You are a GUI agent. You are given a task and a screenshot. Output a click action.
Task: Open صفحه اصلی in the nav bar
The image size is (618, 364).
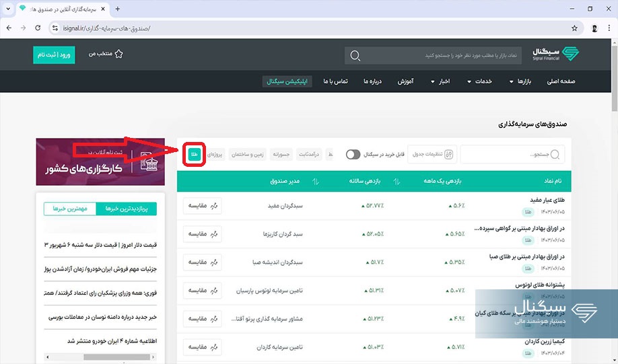point(561,81)
